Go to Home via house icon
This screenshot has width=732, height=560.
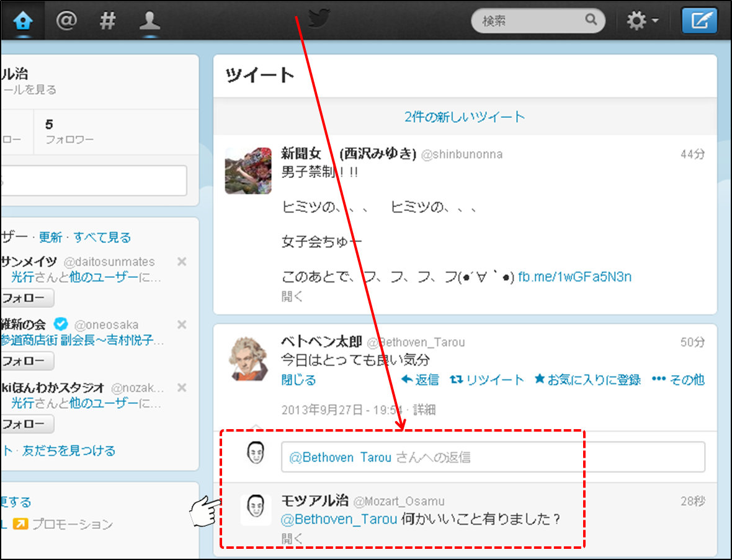click(x=22, y=21)
